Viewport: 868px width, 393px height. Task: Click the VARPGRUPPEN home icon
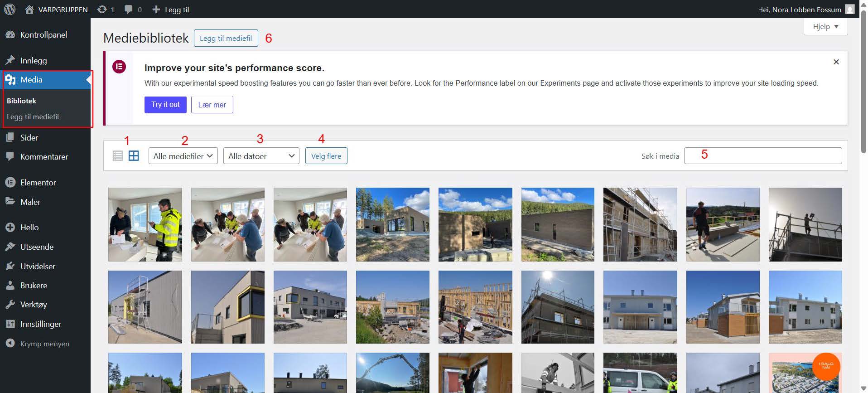[x=29, y=9]
